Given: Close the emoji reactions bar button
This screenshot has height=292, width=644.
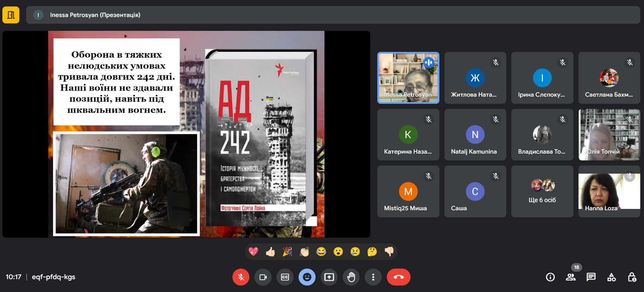Looking at the screenshot, I should coord(307,277).
